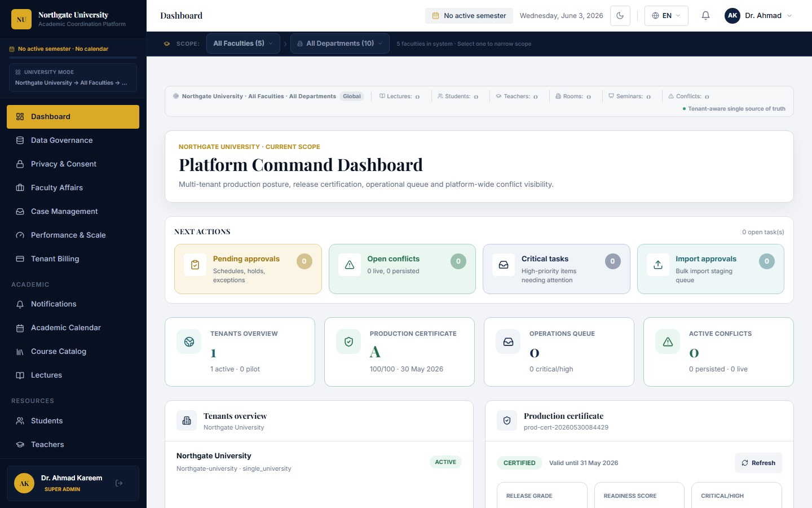The image size is (812, 508).
Task: Open the Active Conflicts stat card
Action: click(x=718, y=352)
